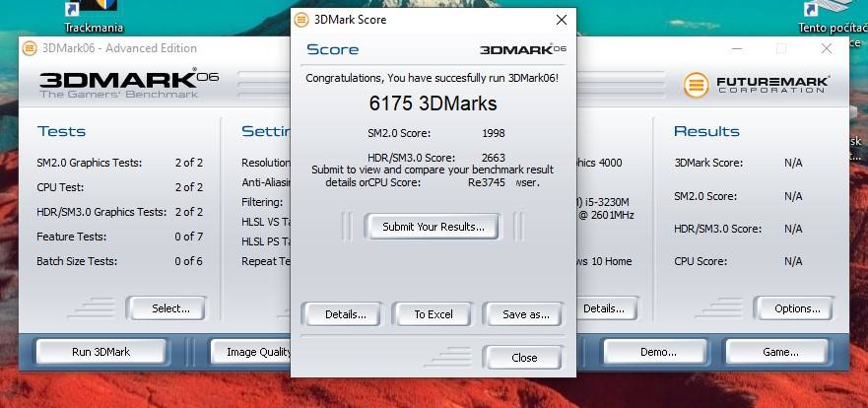Click the CPU Test row

119,187
